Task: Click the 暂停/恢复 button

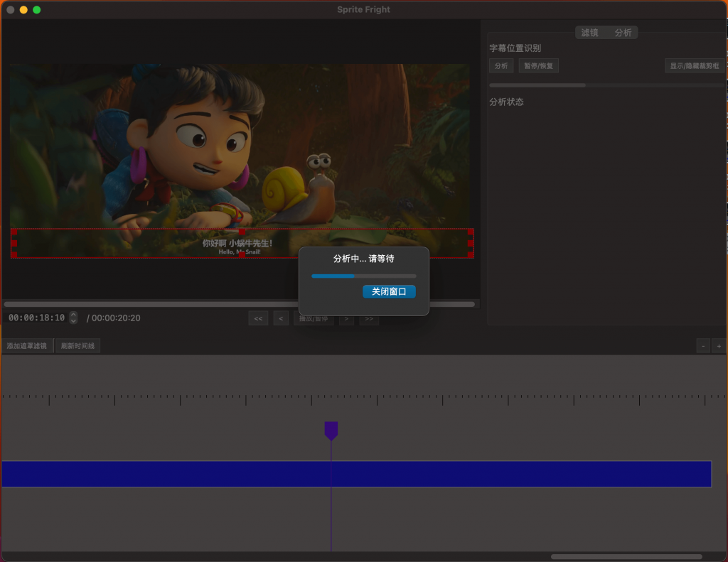Action: (x=539, y=66)
